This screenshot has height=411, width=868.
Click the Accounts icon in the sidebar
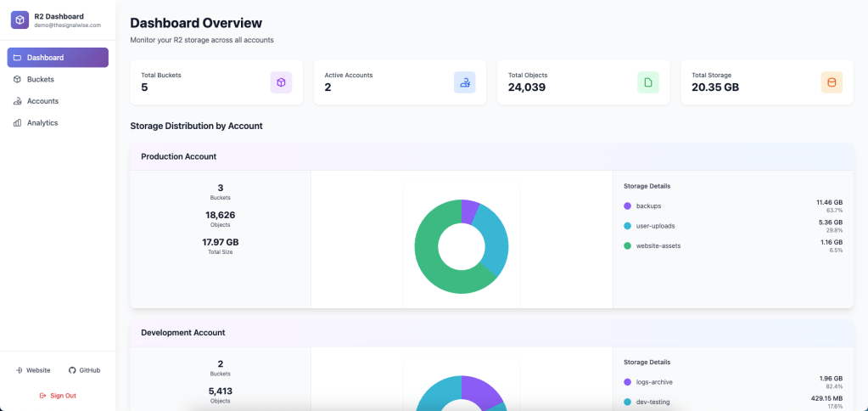point(18,101)
